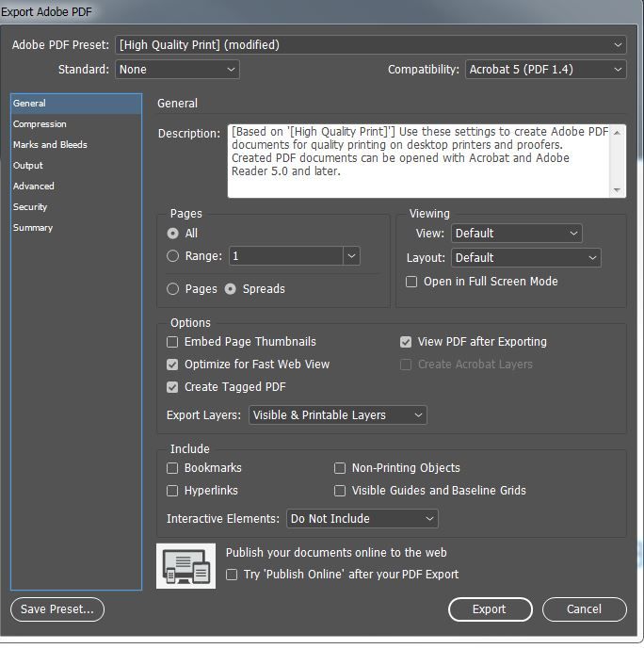Screen dimensions: 644x665
Task: Select the Range radio button
Action: 172,256
